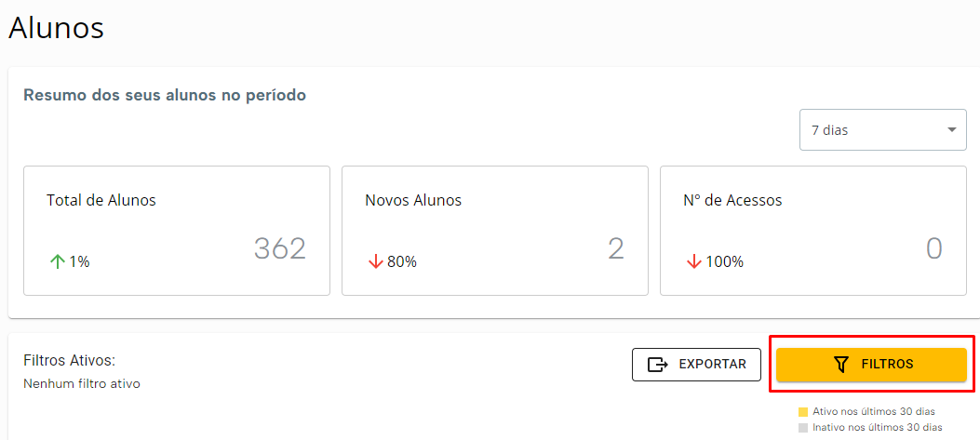Viewport: 980px width, 440px height.
Task: Select the "Total de Alunos" card title
Action: tap(101, 200)
